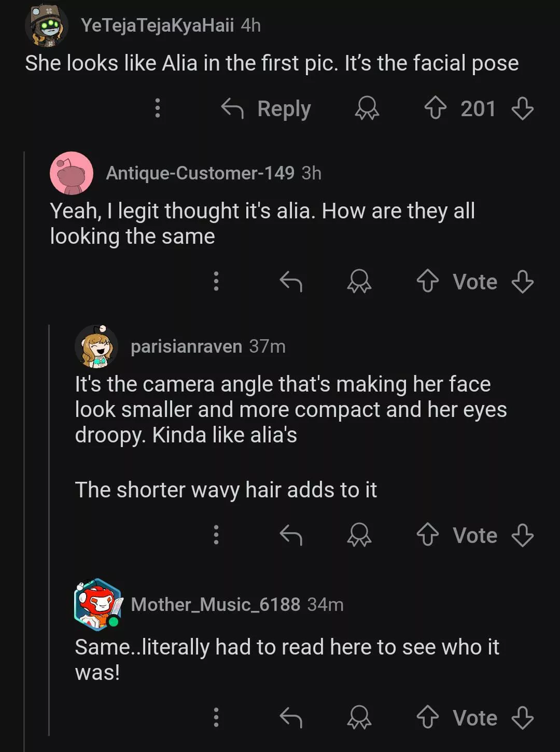The height and width of the screenshot is (752, 560).
Task: Downvote Antique-Customer-149's comment
Action: pos(522,282)
